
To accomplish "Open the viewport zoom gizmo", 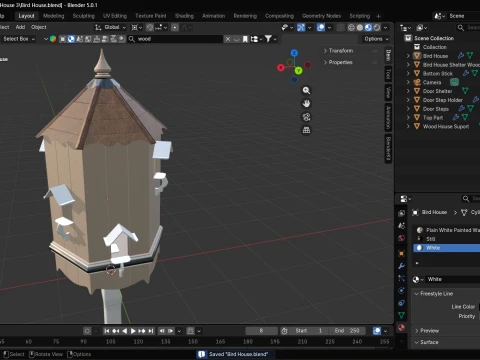I will tap(306, 91).
